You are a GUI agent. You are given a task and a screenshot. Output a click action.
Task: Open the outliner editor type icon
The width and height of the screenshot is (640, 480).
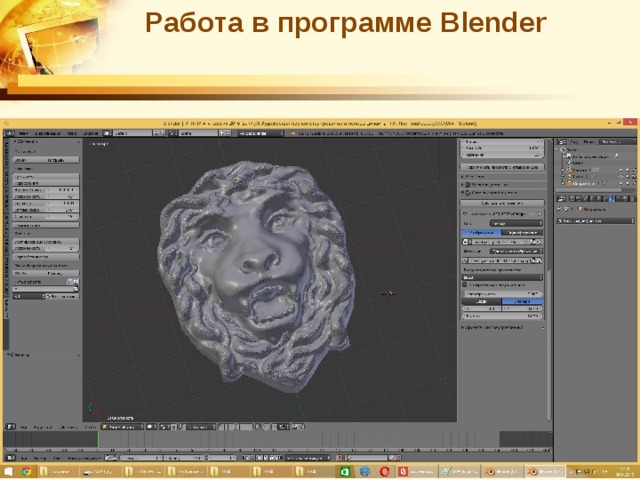click(x=562, y=142)
